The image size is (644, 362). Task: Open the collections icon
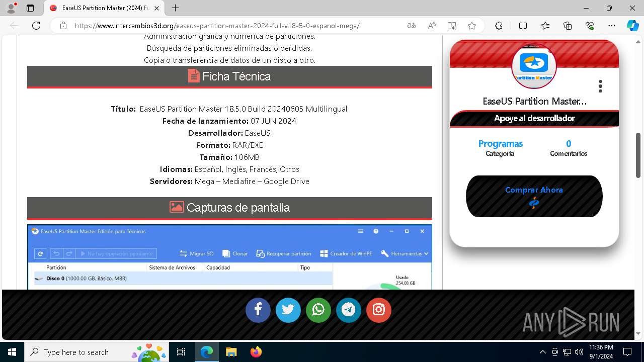point(568,26)
